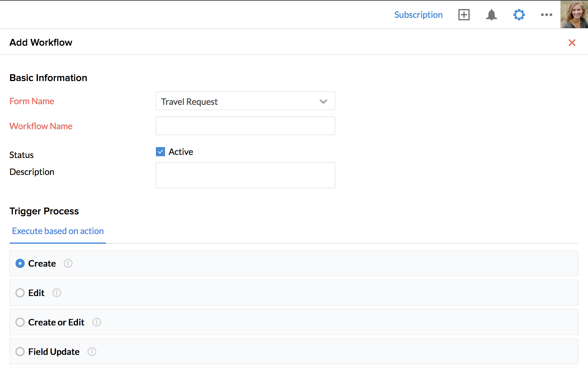This screenshot has height=368, width=588.
Task: Select the Edit radio button
Action: tap(20, 293)
